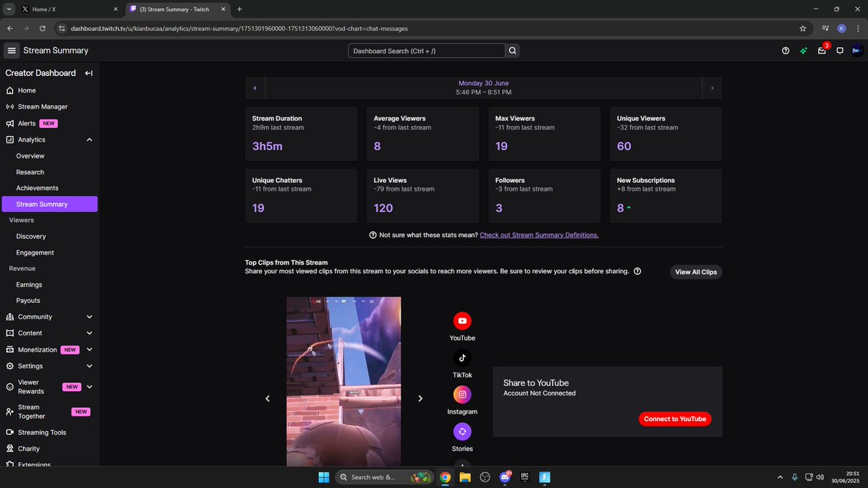Click the Windows taskbar search box
This screenshot has height=488, width=868.
click(x=385, y=477)
